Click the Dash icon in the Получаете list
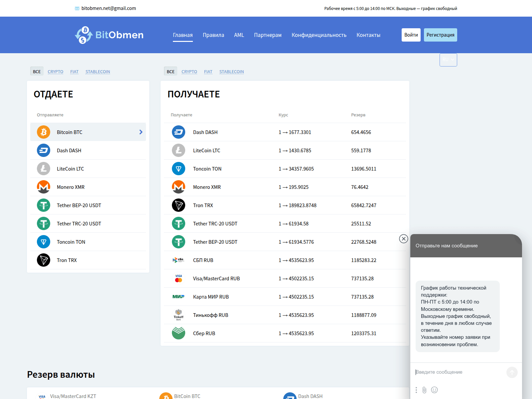532x399 pixels. click(x=179, y=132)
